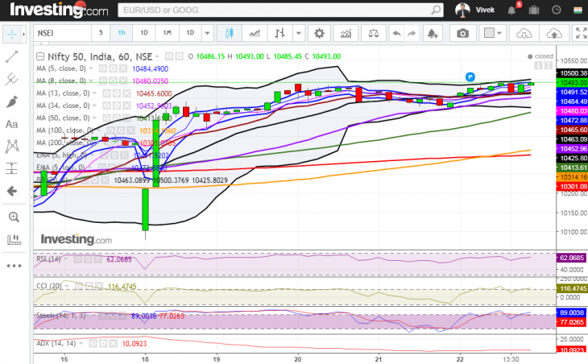Open the clock icon in header
The height and width of the screenshot is (364, 588).
point(557,10)
